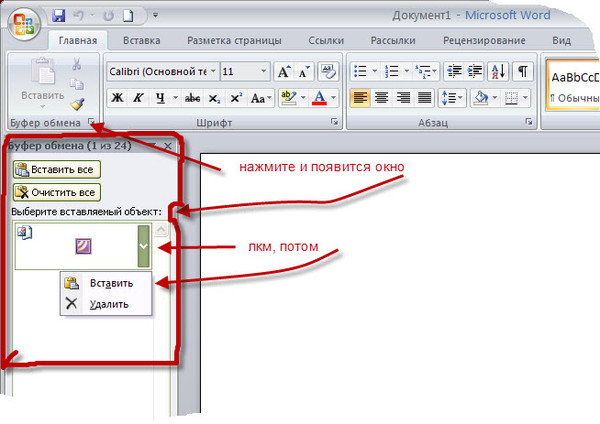Toggle bold formatting (Ж)
Image resolution: width=600 pixels, height=424 pixels.
(x=117, y=98)
